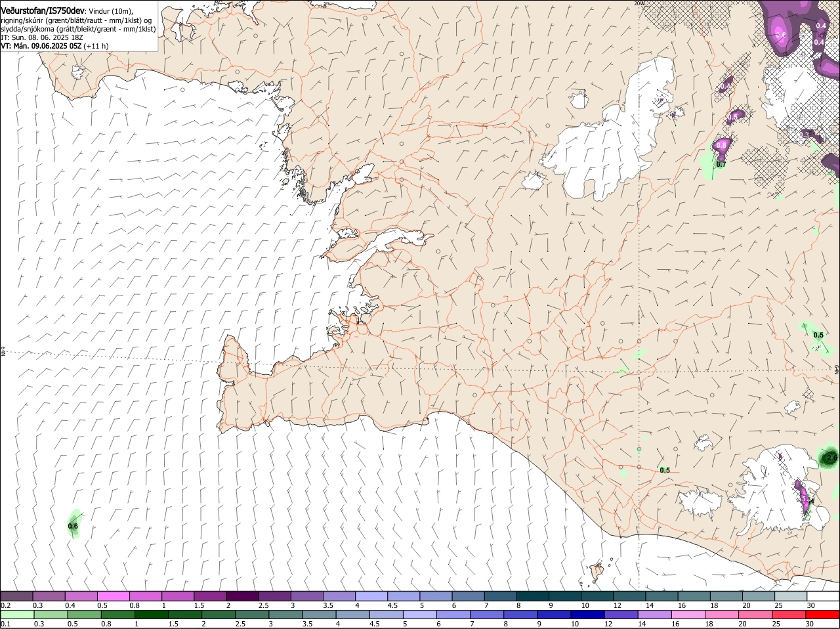
Task: Pick the pink 18 rain legend swatch
Action: tap(721, 615)
